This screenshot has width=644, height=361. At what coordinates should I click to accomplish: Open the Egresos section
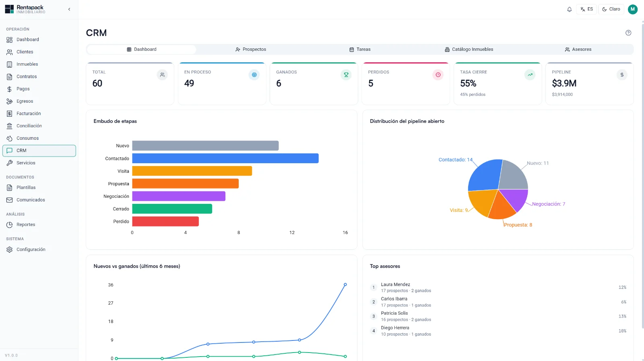click(39, 102)
